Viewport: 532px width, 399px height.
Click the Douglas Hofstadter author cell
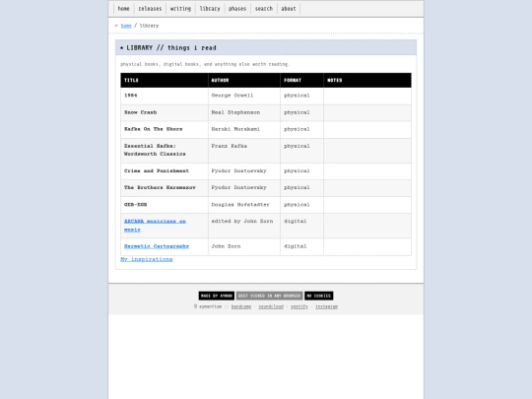point(244,205)
